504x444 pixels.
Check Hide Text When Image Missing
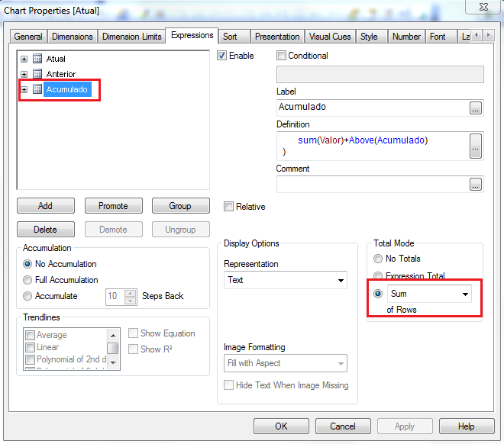[228, 385]
